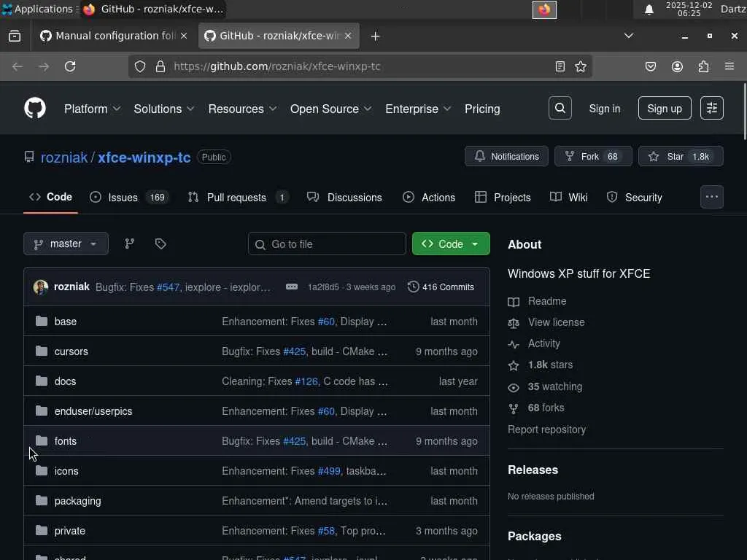The image size is (747, 560).
Task: Switch to the Issues tab
Action: pyautogui.click(x=129, y=197)
